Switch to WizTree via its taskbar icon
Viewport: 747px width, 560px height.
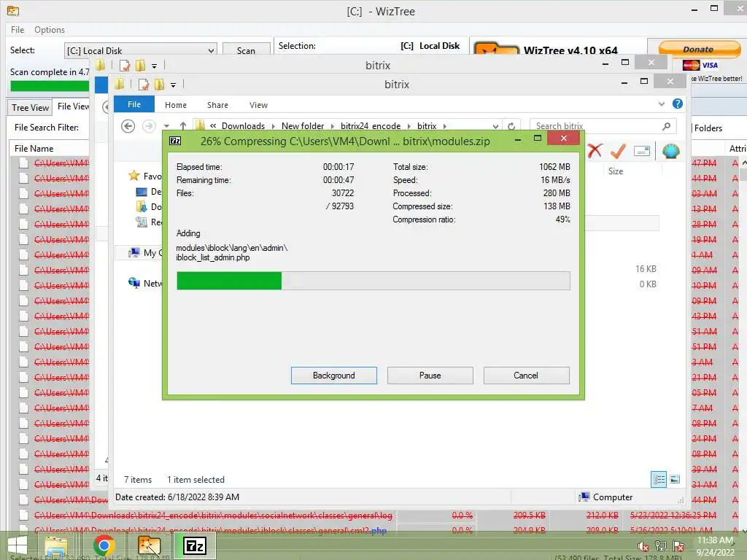click(x=149, y=546)
